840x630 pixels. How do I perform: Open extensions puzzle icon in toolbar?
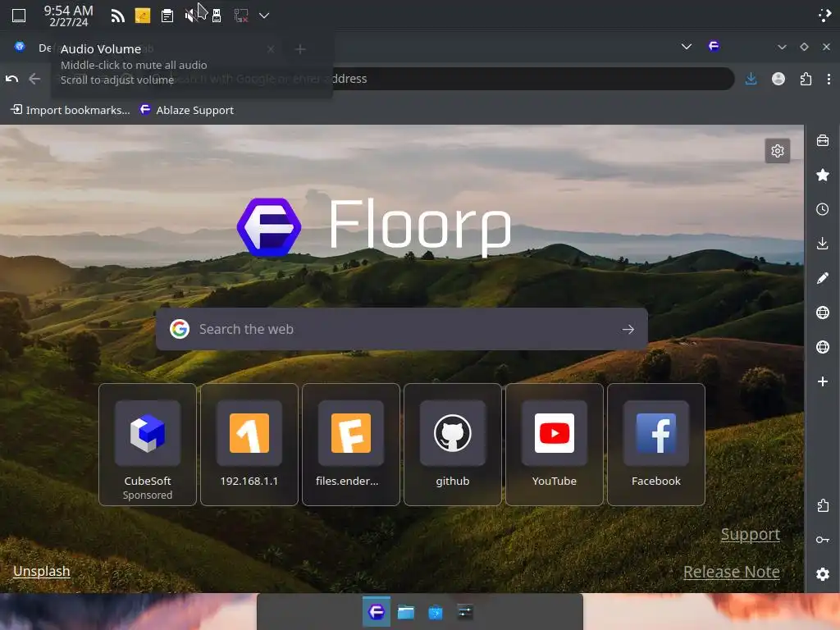click(806, 79)
